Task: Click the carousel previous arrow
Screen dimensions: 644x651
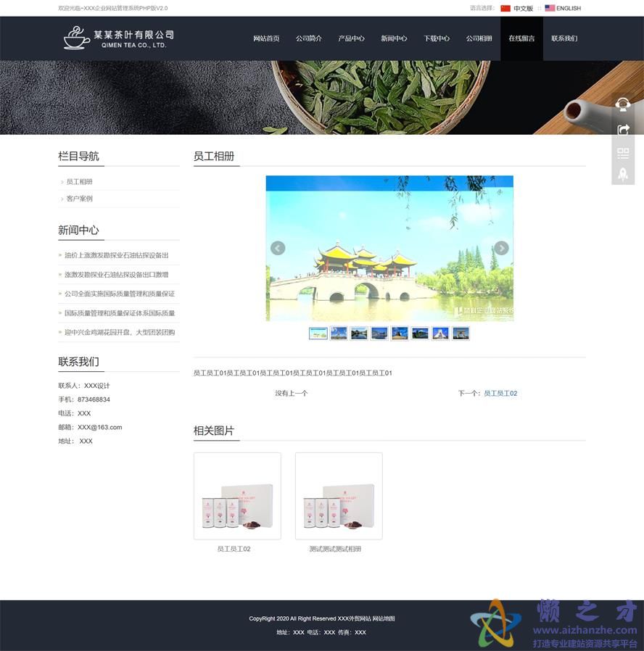Action: point(278,248)
